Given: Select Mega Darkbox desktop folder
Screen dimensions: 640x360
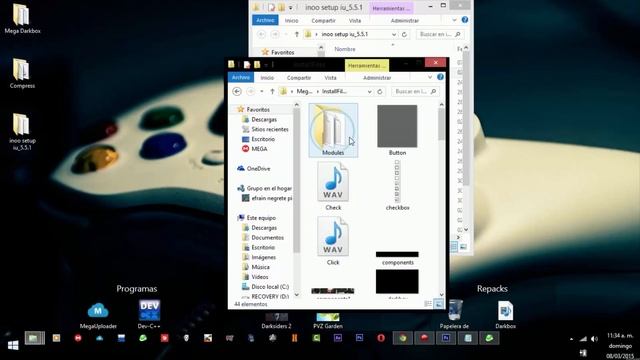Looking at the screenshot, I should pyautogui.click(x=22, y=19).
